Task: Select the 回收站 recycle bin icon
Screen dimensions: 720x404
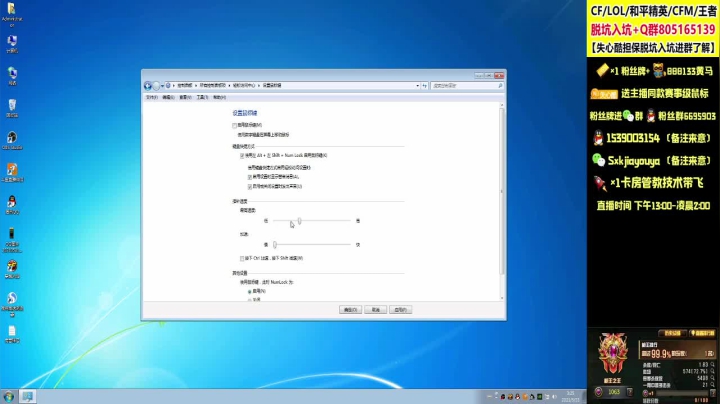Action: (x=12, y=108)
